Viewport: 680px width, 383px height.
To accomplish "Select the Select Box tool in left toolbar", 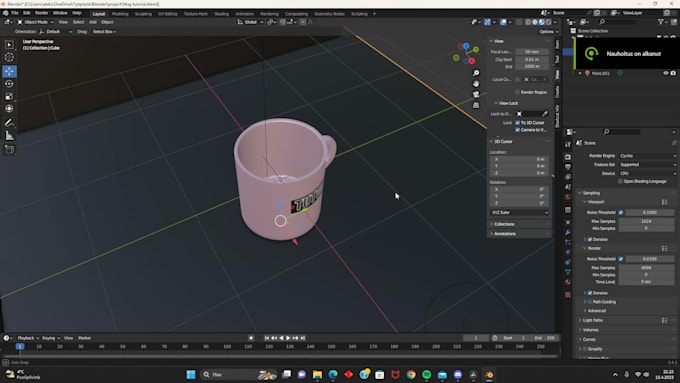I will [x=9, y=45].
